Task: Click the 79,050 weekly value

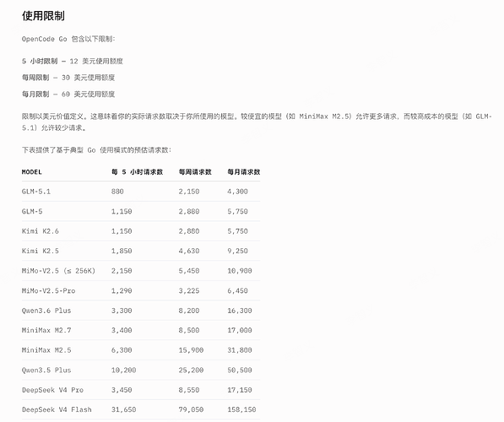Action: pyautogui.click(x=191, y=409)
